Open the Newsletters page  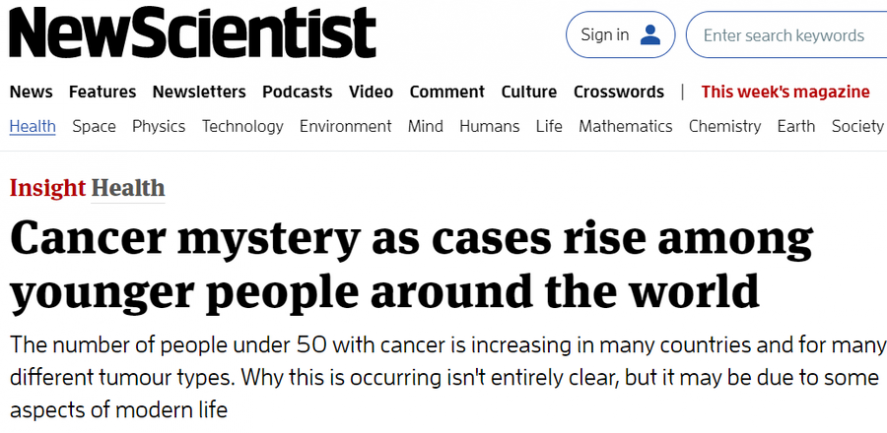199,92
